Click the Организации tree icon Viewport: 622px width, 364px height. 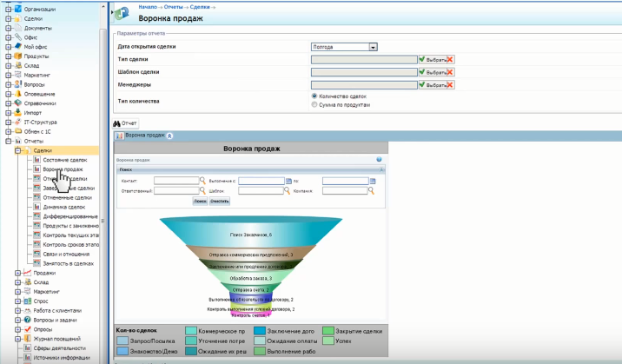(x=18, y=9)
